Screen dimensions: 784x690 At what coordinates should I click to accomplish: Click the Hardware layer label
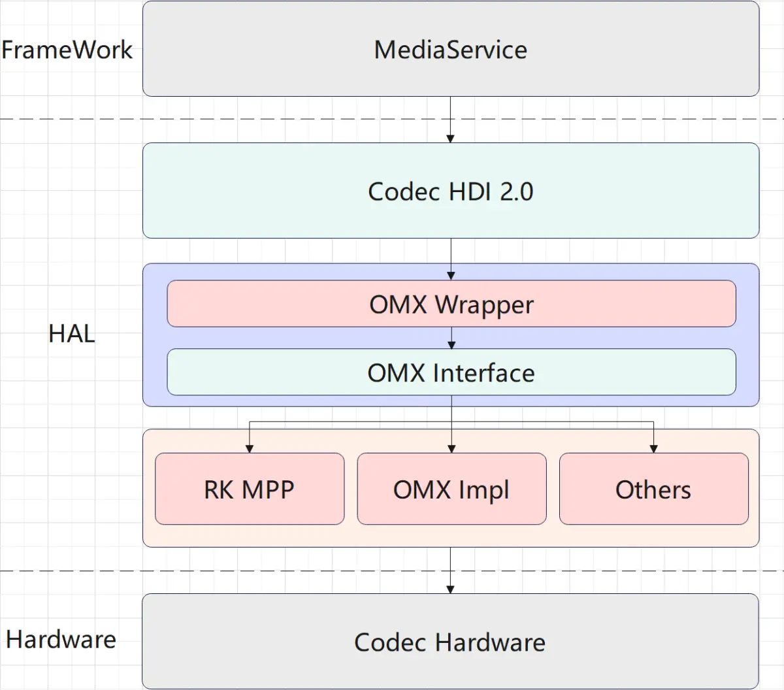60,640
